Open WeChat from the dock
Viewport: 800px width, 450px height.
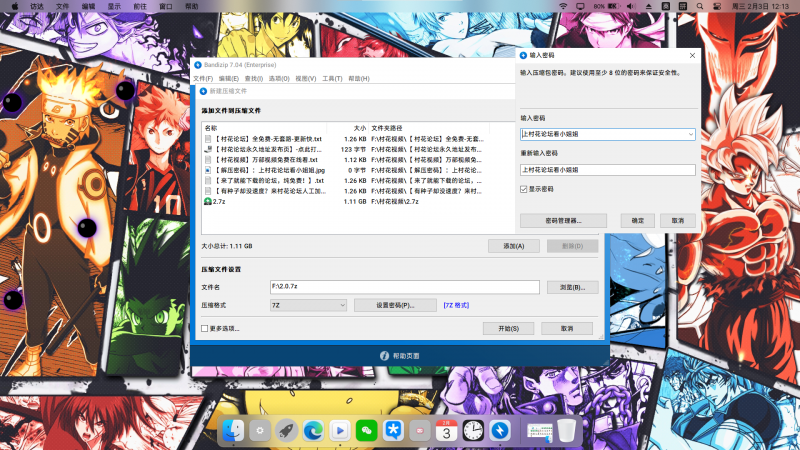tap(367, 430)
